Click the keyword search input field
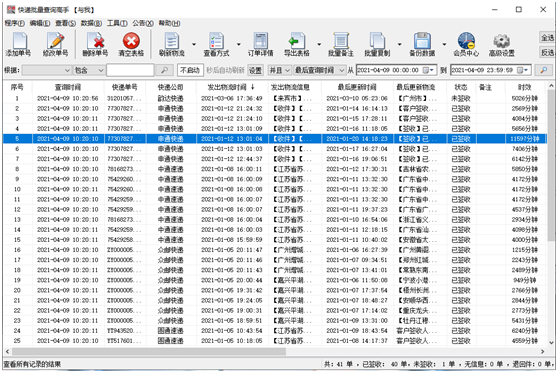Screen dimensions: 558x373 click(130, 70)
